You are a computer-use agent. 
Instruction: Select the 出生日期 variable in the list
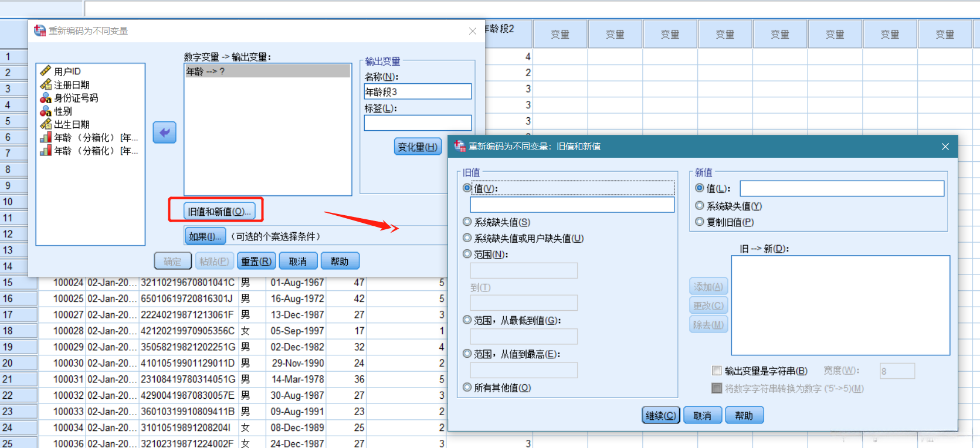[72, 124]
